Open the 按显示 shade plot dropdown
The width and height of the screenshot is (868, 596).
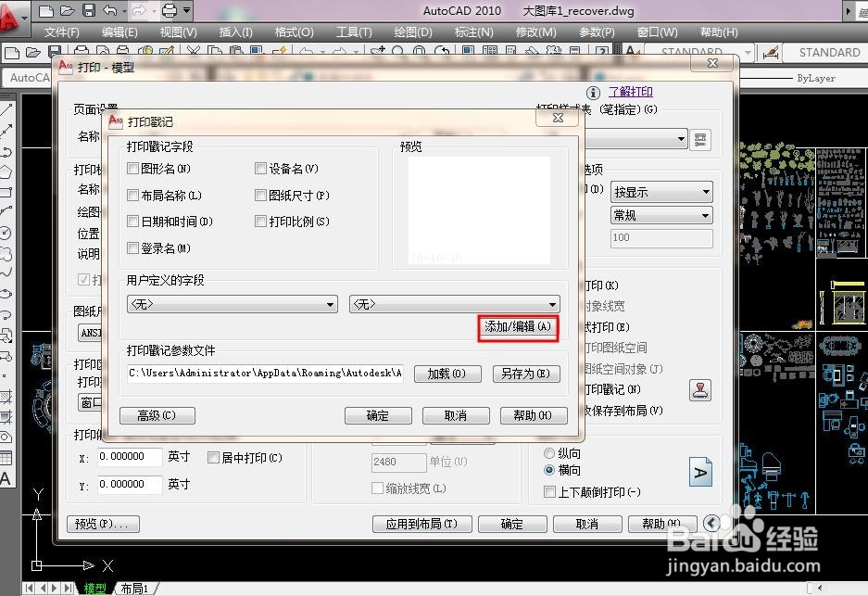(661, 192)
